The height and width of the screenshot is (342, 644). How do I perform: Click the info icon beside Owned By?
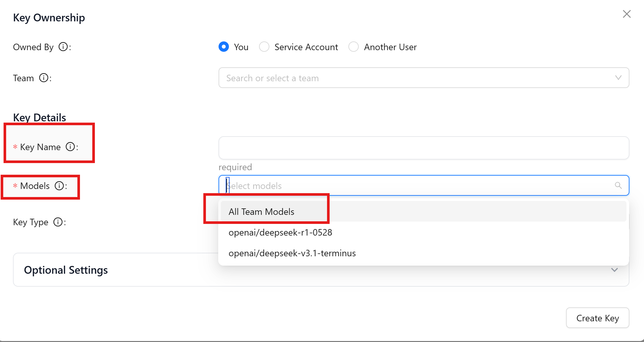pyautogui.click(x=63, y=47)
